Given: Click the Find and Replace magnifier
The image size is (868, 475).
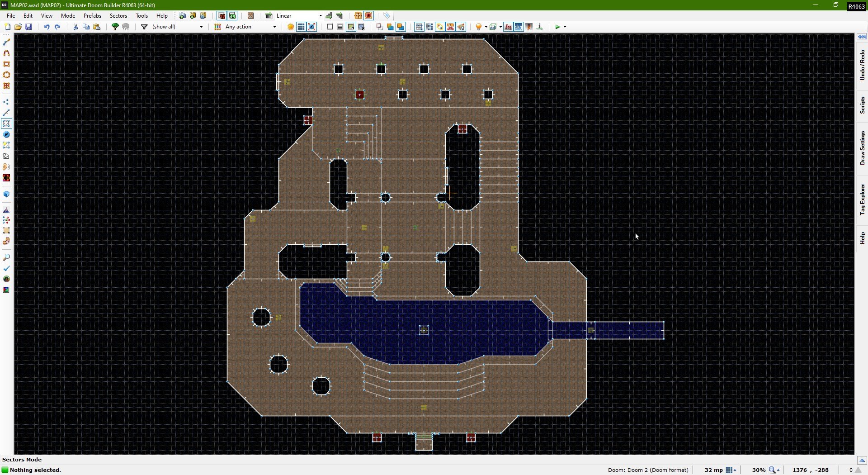Looking at the screenshot, I should (6, 257).
